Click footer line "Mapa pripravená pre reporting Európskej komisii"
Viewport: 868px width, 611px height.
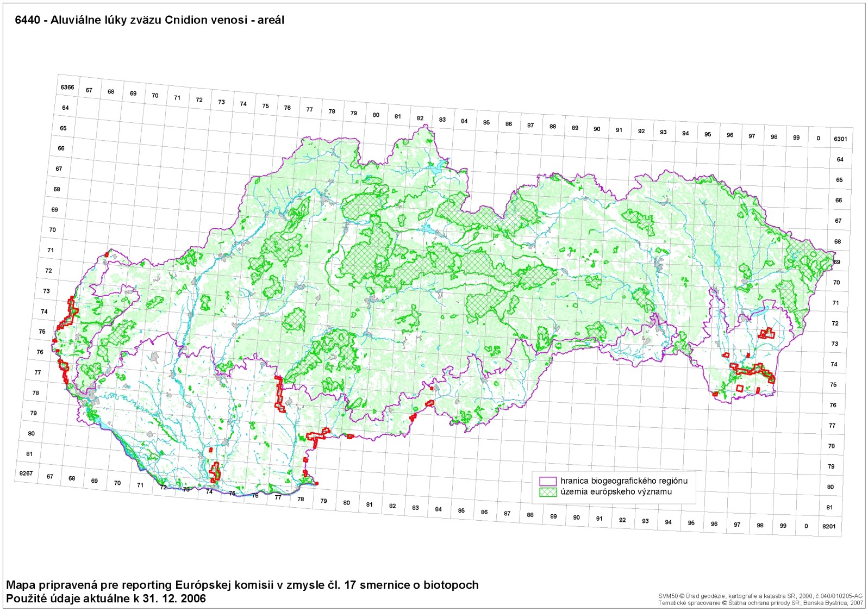pyautogui.click(x=242, y=585)
